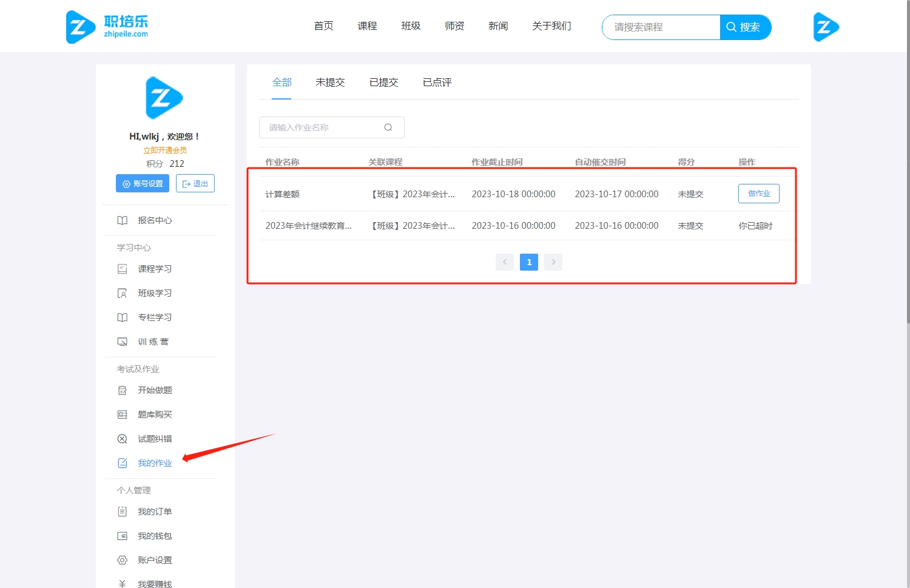This screenshot has width=910, height=588.
Task: Click the 我的钱包 wallet icon
Action: tap(123, 536)
